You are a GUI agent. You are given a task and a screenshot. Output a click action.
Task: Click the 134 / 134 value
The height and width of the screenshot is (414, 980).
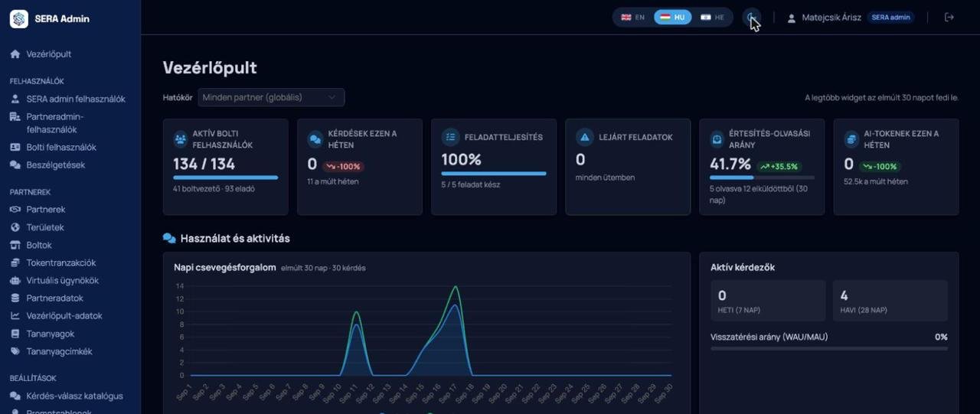[x=204, y=164]
